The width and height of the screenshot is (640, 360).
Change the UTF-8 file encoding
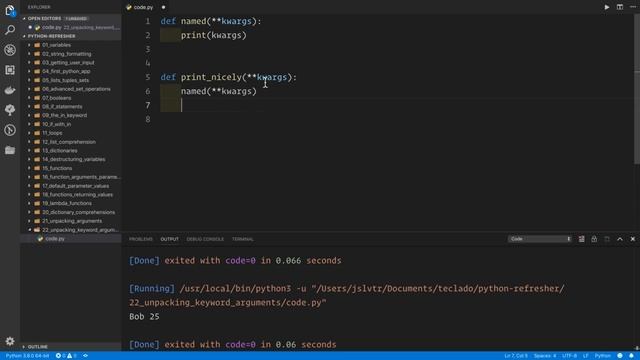569,356
